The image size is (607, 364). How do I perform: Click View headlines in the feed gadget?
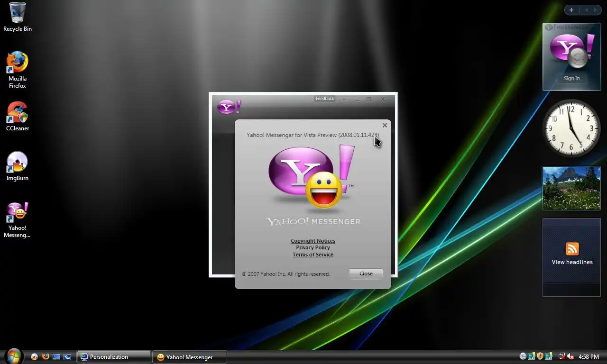click(x=572, y=262)
